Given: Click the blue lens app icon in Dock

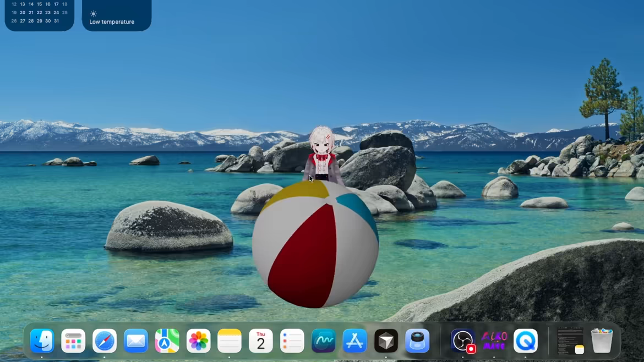Looking at the screenshot, I should (417, 341).
